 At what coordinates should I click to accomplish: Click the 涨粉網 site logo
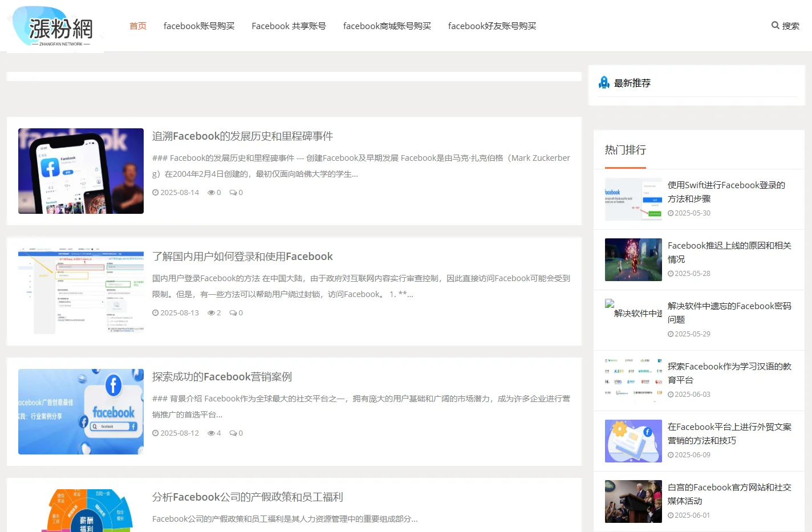(x=55, y=26)
